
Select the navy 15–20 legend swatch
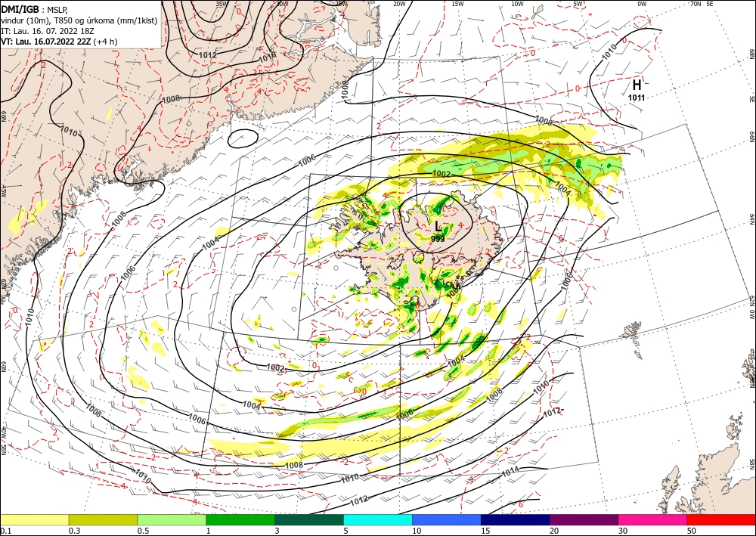[516, 519]
